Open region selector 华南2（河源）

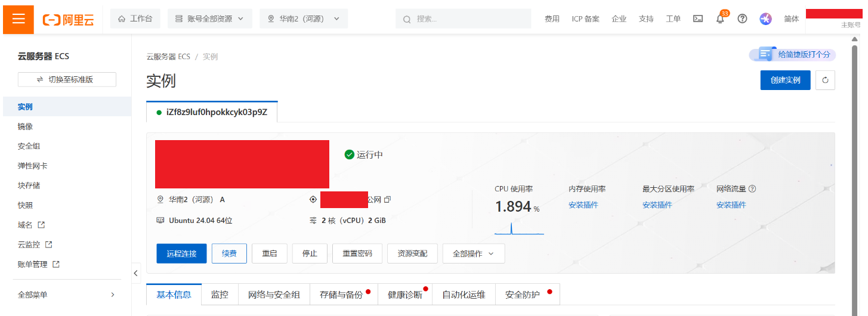click(x=304, y=18)
